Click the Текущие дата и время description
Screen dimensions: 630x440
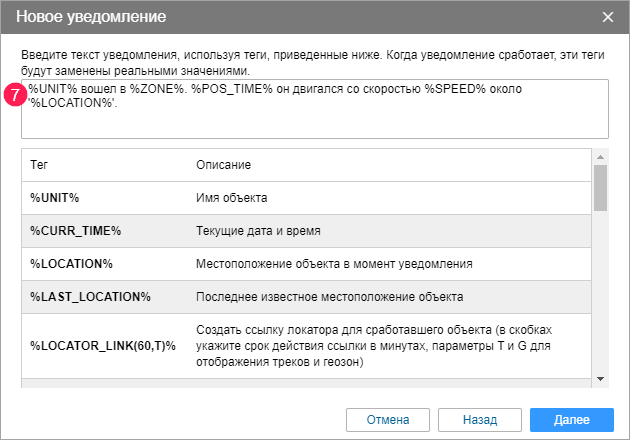[x=258, y=231]
